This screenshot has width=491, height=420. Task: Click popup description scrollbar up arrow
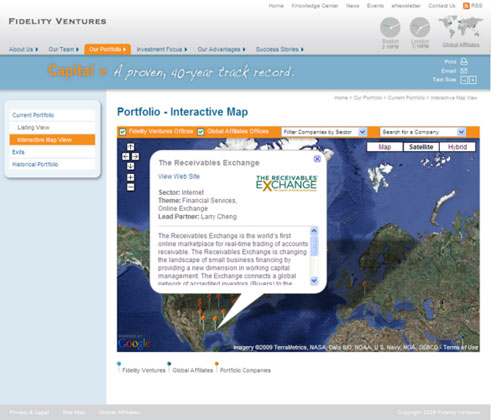[314, 231]
